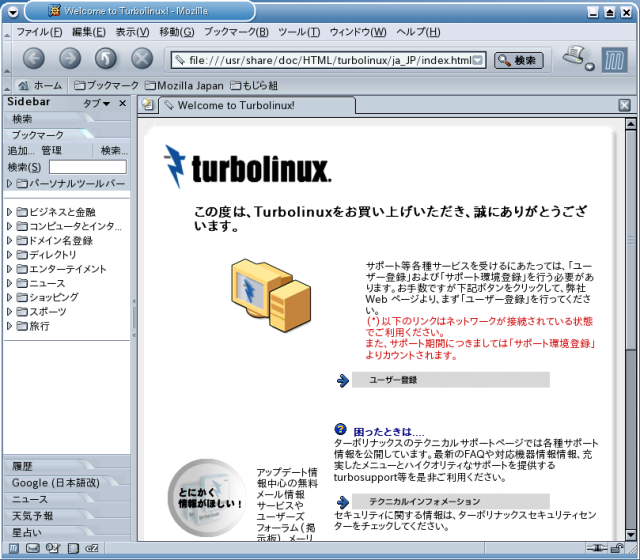Reload the page with the Reload button
Image resolution: width=640 pixels, height=560 pixels.
click(x=106, y=59)
